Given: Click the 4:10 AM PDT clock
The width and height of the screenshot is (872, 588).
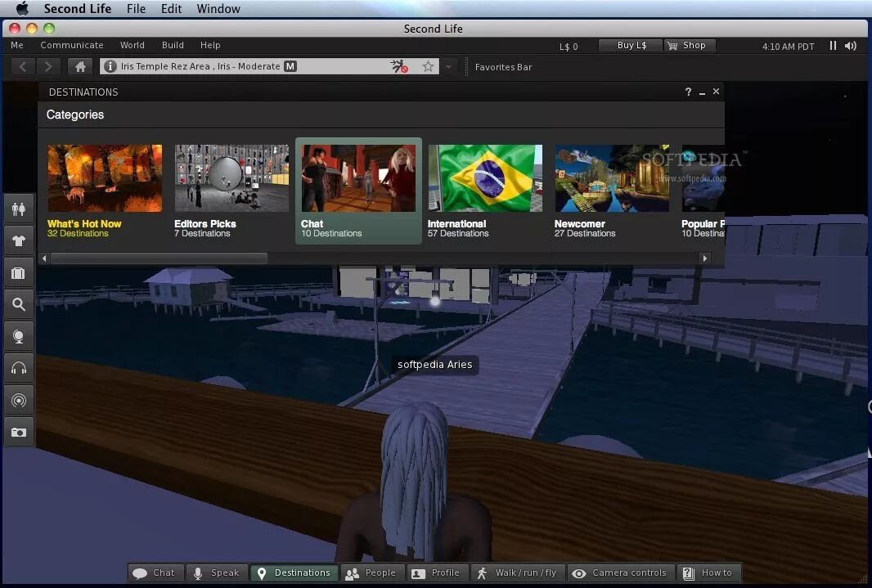Looking at the screenshot, I should point(788,47).
